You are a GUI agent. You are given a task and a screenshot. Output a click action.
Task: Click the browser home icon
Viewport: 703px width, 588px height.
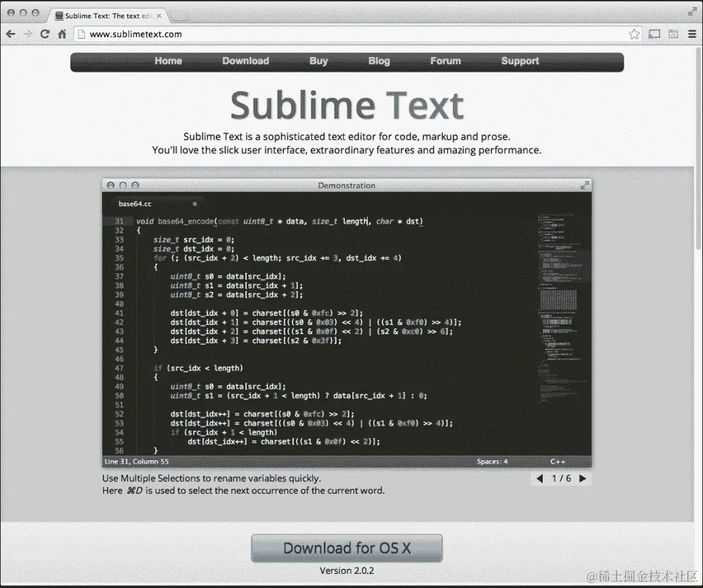click(62, 34)
